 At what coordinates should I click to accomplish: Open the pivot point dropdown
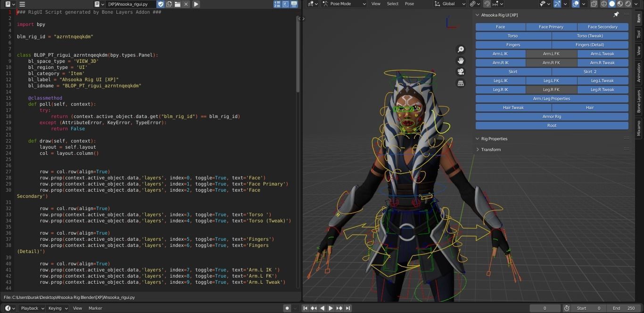(474, 4)
